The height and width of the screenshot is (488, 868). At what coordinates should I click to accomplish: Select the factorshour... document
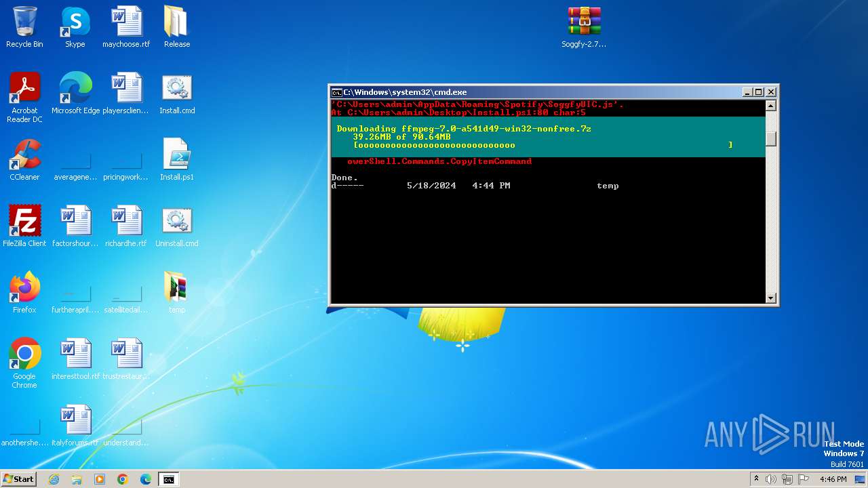tap(75, 226)
